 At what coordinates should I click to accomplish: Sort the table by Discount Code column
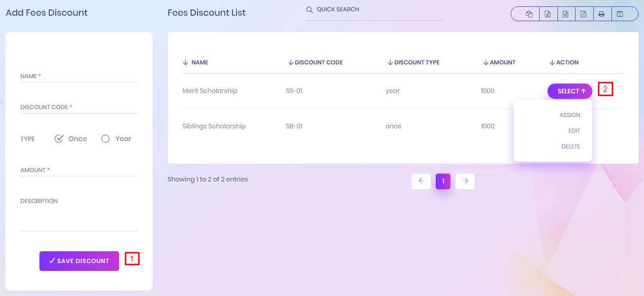318,62
